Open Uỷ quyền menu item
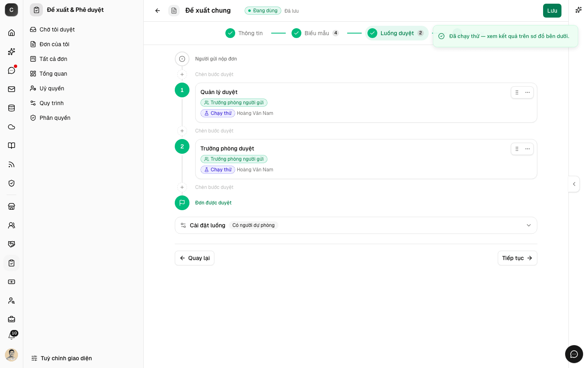The height and width of the screenshot is (368, 588). 83,88
